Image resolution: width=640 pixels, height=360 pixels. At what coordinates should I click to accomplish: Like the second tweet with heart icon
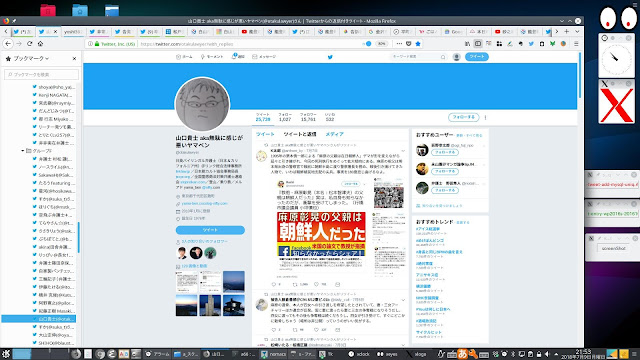(x=316, y=329)
